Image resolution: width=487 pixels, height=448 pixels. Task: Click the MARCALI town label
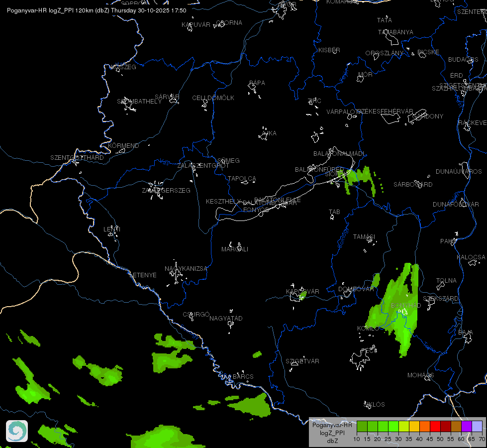(235, 249)
